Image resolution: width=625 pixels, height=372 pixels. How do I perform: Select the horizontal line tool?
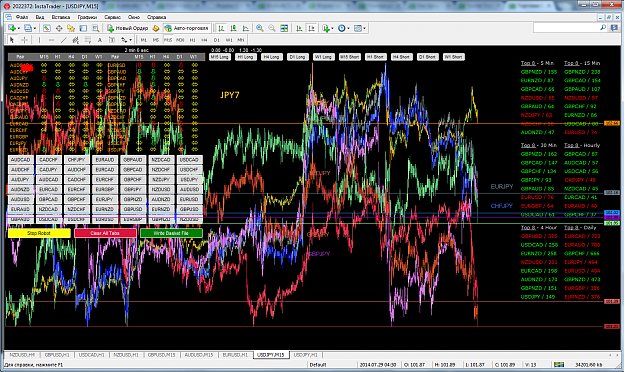pos(51,40)
